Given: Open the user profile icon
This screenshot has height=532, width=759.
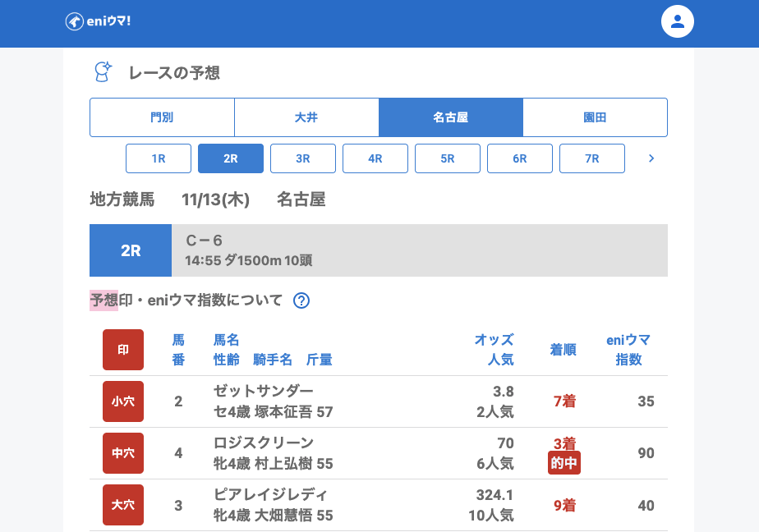Looking at the screenshot, I should pyautogui.click(x=678, y=21).
